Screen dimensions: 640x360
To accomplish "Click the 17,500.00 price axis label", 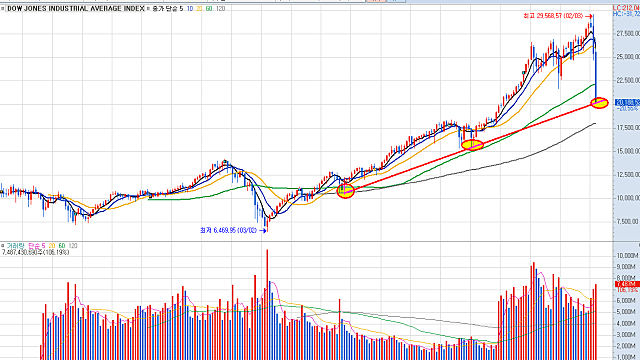I will [629, 128].
